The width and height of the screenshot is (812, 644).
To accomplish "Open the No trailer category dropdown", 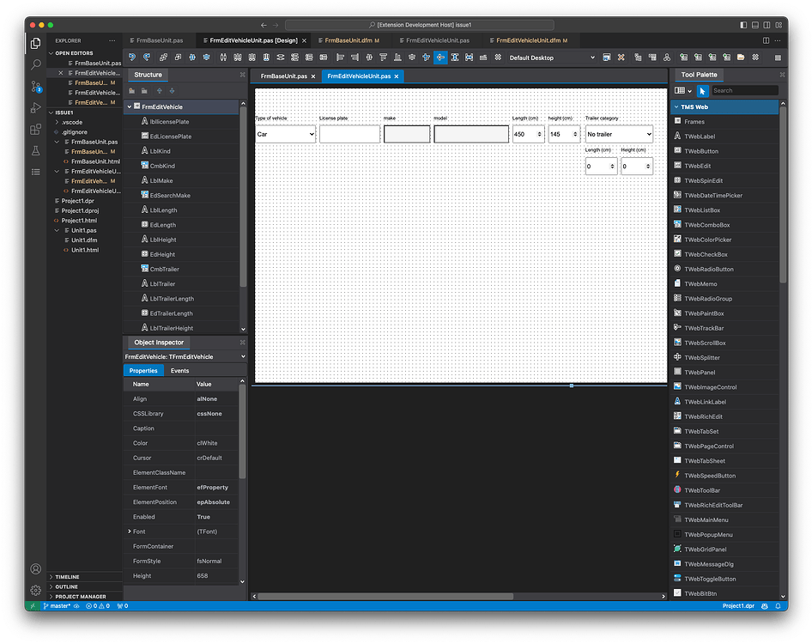I will pyautogui.click(x=619, y=134).
